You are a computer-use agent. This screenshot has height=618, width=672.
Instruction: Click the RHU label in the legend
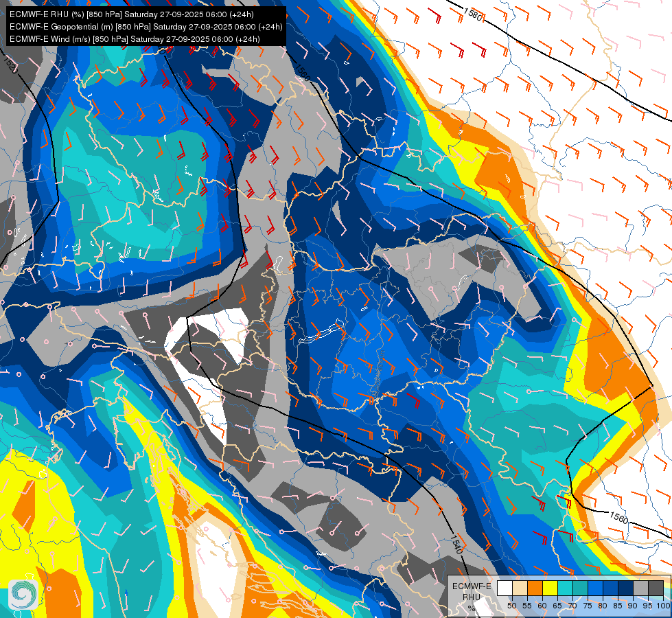point(472,597)
